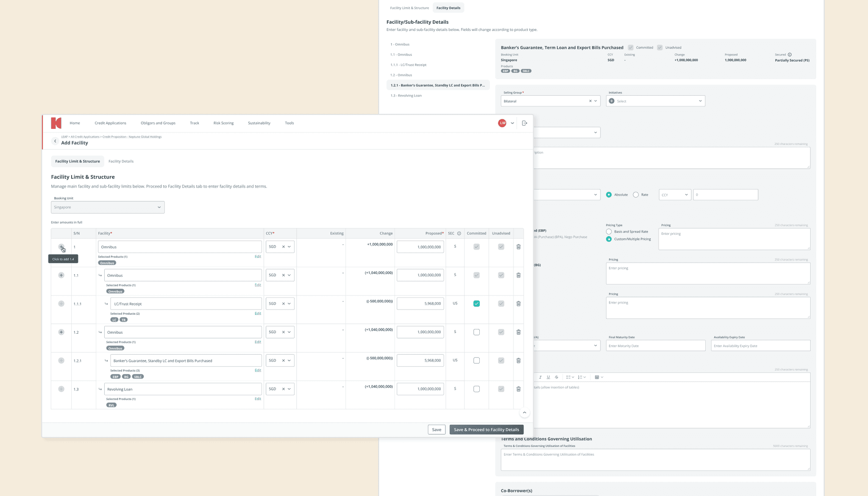The image size is (868, 496).
Task: Click the plus icon for row 1.1
Action: tap(61, 275)
